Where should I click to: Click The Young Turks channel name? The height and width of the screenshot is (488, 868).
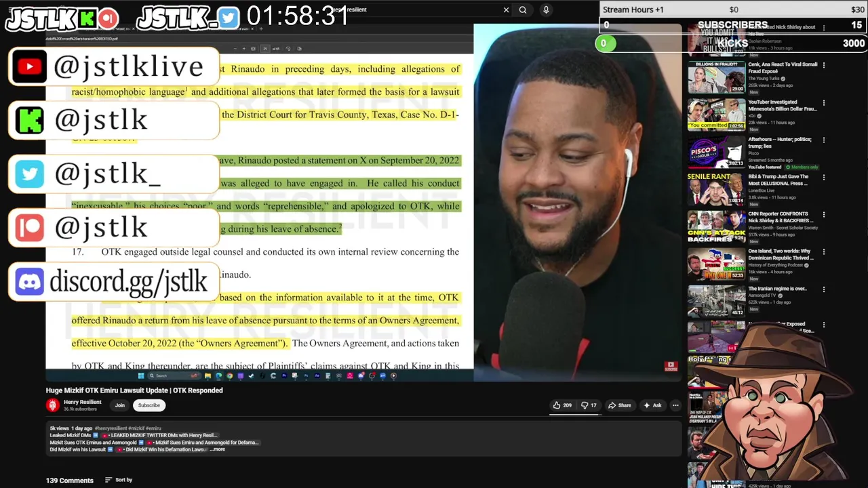coord(764,79)
